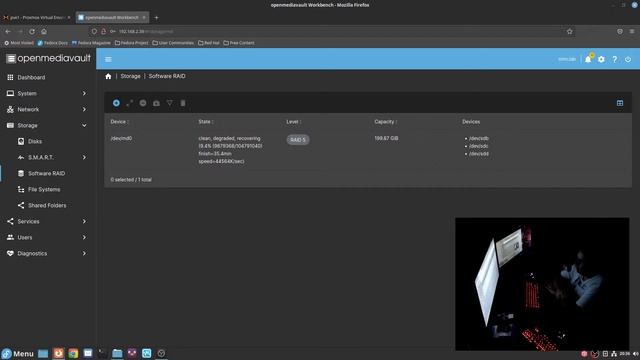Sort by Device column header
The width and height of the screenshot is (640, 360).
120,122
